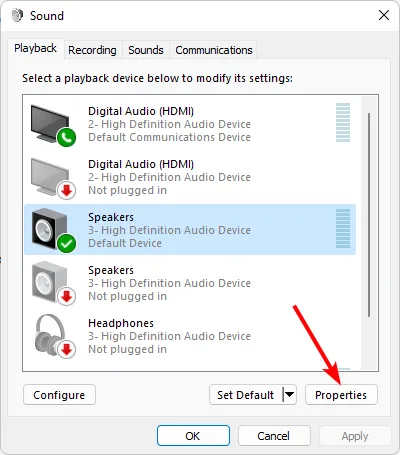
Task: Click the green phone badge on HDMI device
Action: pyautogui.click(x=67, y=137)
